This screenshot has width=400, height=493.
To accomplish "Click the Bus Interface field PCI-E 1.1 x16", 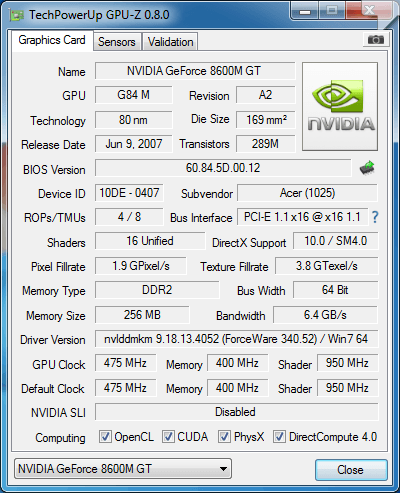I will pos(302,217).
